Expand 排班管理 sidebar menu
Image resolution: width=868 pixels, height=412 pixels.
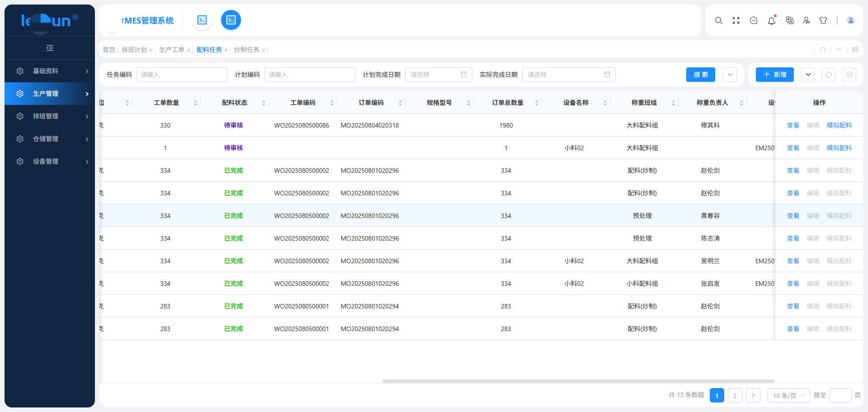(50, 116)
